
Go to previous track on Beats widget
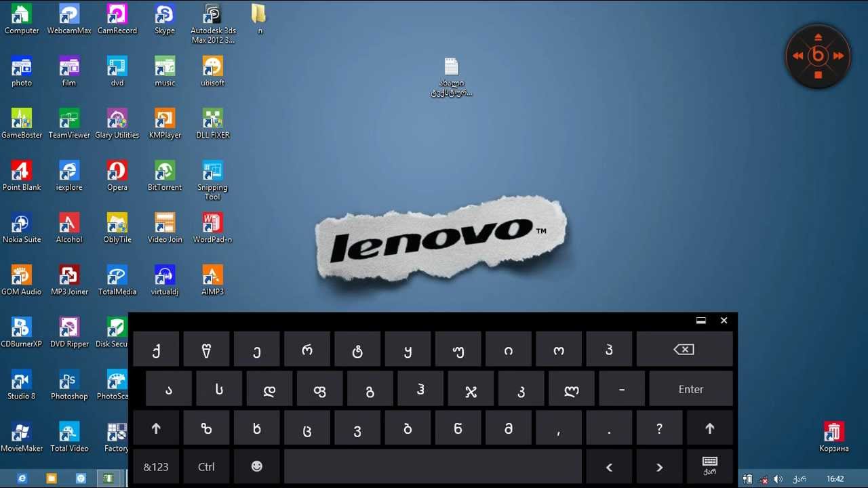click(x=798, y=56)
